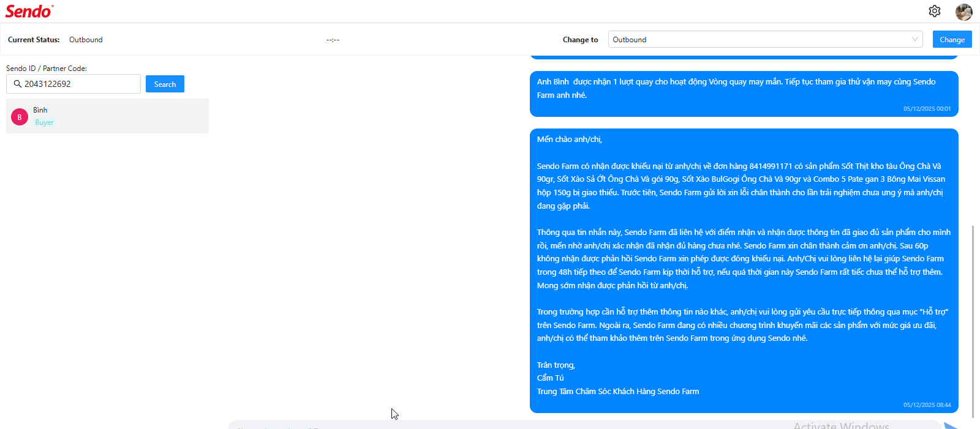
Task: Open the user profile avatar
Action: [963, 12]
